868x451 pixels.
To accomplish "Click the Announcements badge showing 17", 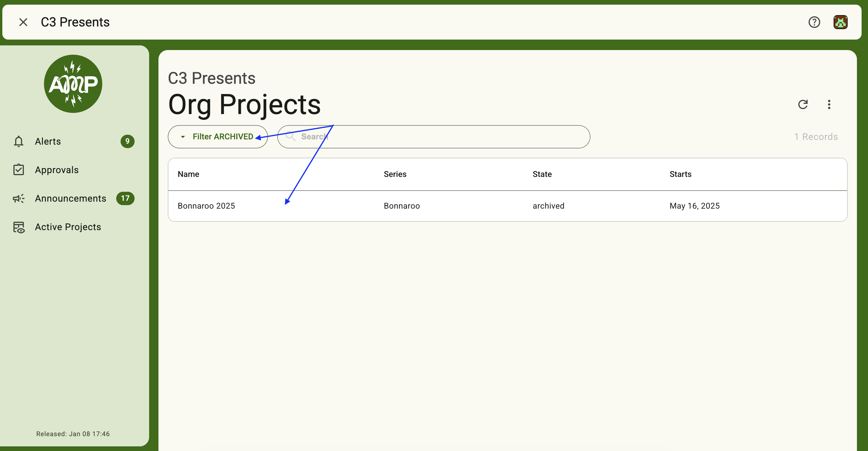I will pos(125,198).
